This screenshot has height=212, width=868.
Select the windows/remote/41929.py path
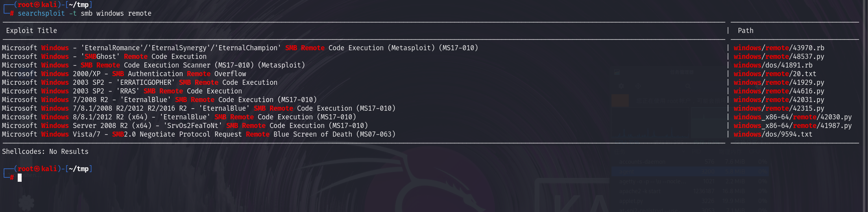(779, 82)
